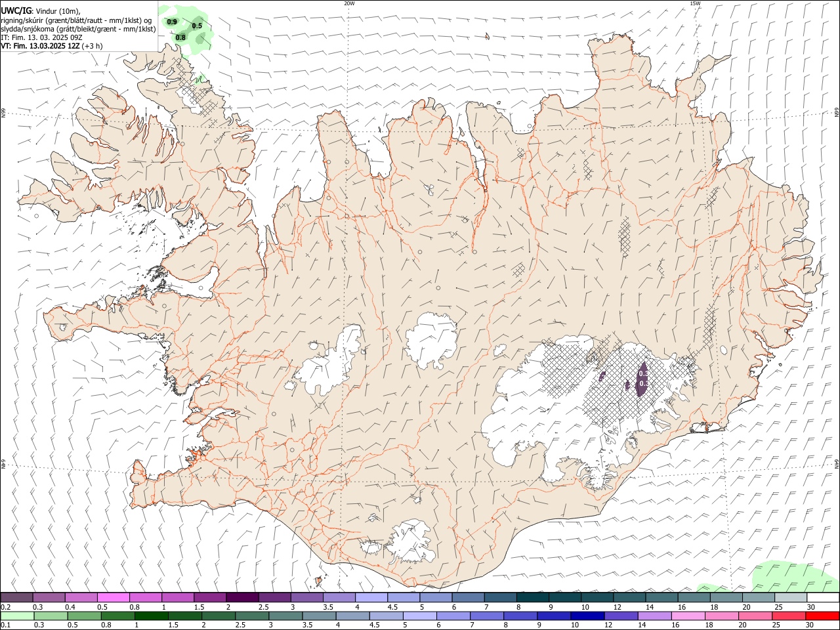Select the darkest green swatch labeled 1

[x=152, y=616]
